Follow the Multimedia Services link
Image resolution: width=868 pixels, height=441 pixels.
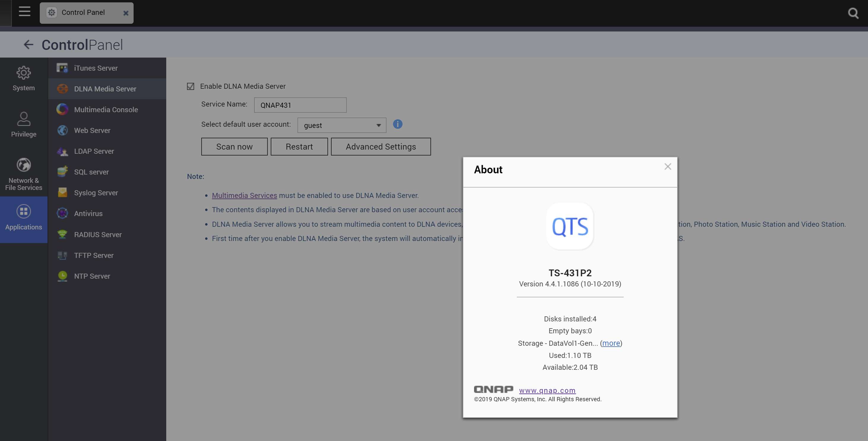pyautogui.click(x=244, y=195)
